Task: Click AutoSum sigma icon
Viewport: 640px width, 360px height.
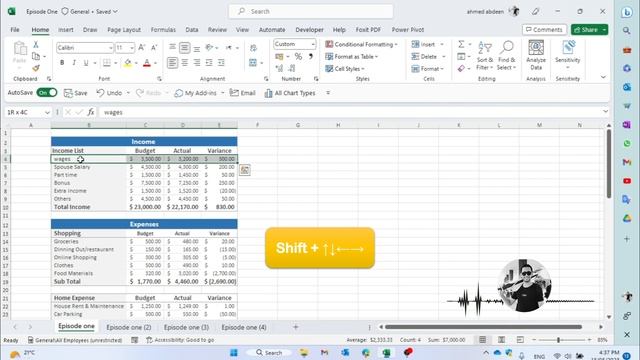Action: coord(461,44)
